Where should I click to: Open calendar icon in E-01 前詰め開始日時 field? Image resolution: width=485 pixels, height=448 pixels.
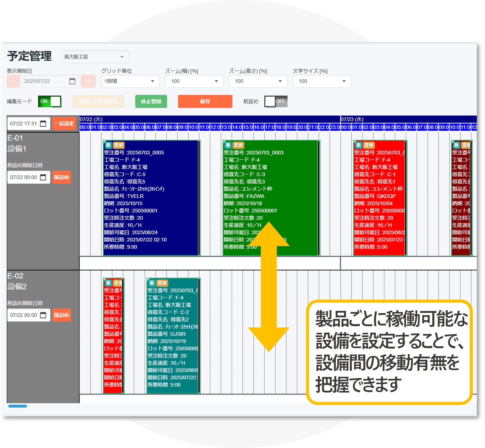pos(43,177)
